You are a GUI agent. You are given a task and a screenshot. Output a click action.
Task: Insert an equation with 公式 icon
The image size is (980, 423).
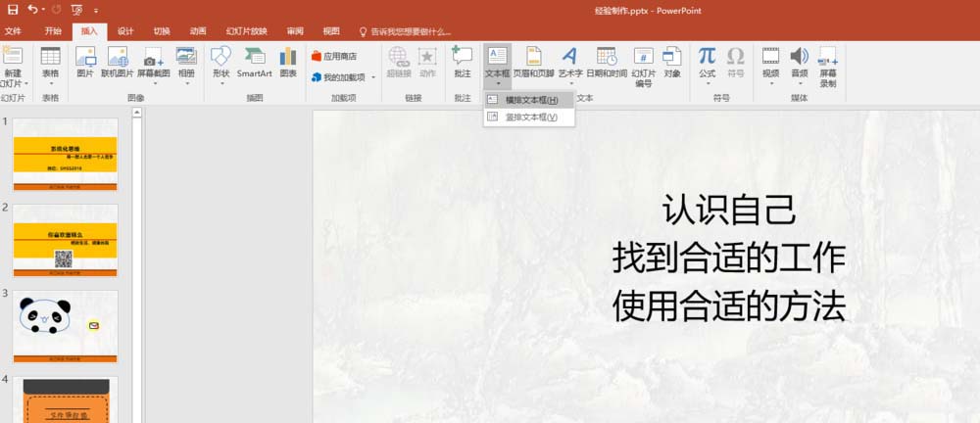click(x=707, y=66)
